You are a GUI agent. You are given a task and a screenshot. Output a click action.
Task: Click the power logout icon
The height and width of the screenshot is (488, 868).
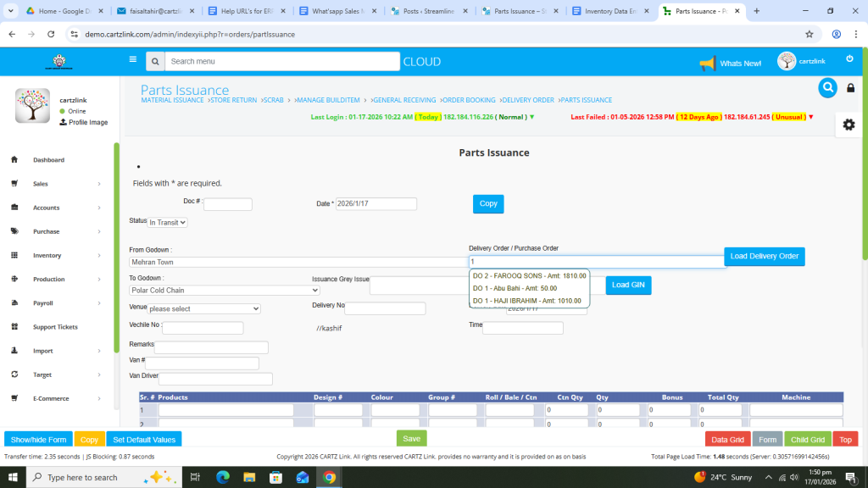pyautogui.click(x=849, y=58)
